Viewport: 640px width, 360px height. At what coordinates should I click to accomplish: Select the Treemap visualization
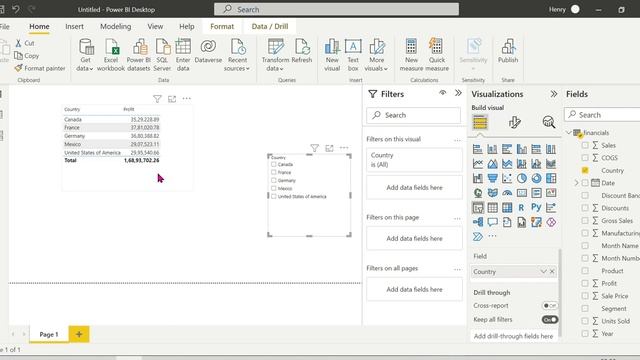point(551,178)
